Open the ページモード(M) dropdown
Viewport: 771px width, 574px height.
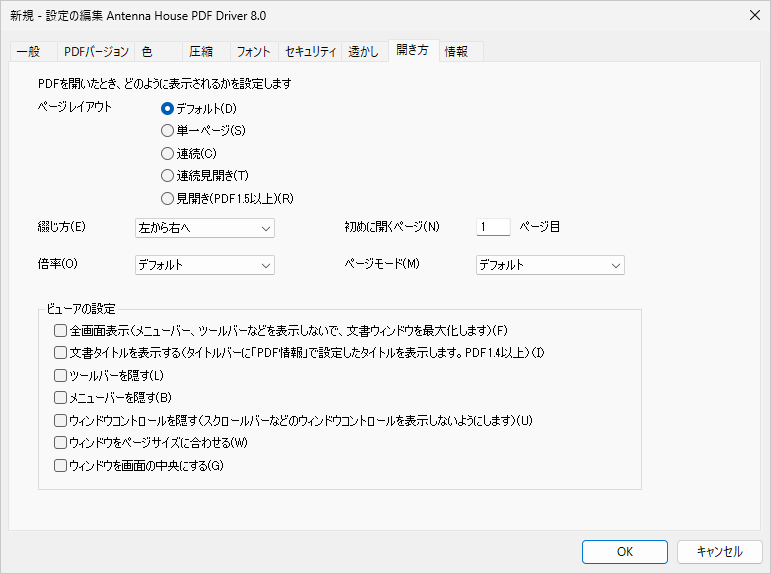coord(550,265)
